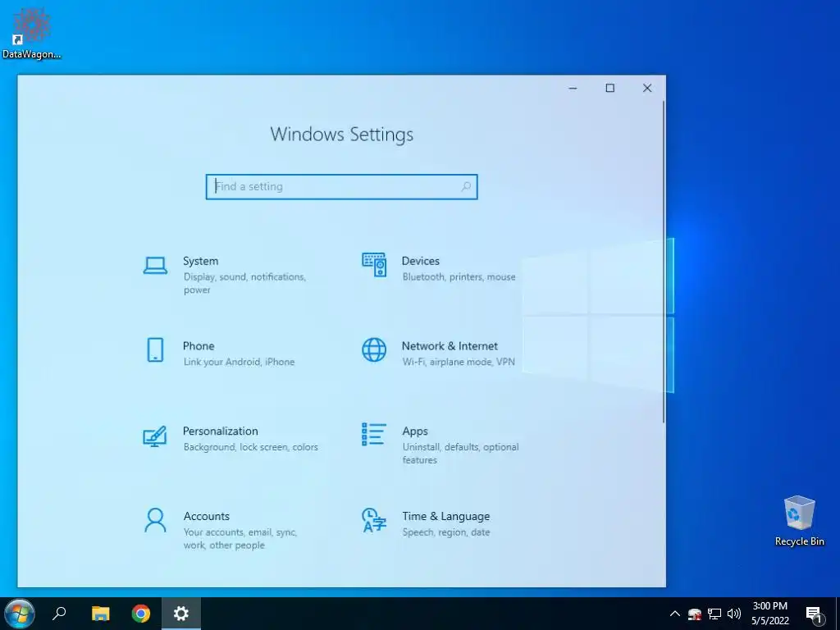Open the Devices settings title link
Screen dimensions: 840x630
(421, 261)
